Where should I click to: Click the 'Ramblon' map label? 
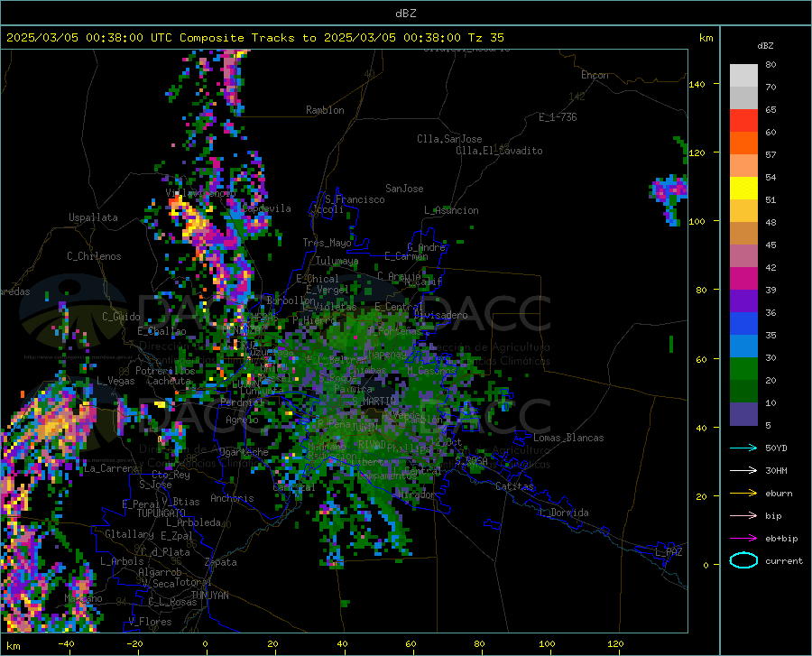tap(325, 110)
